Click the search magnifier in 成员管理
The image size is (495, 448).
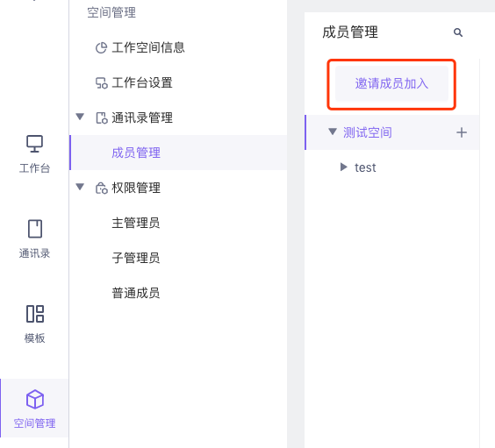(458, 32)
